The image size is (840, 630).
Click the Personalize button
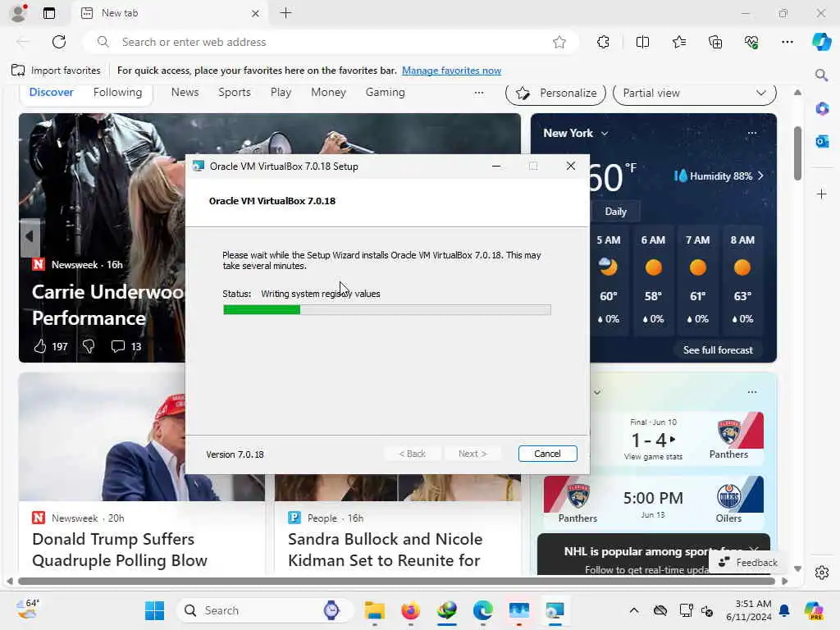(555, 94)
